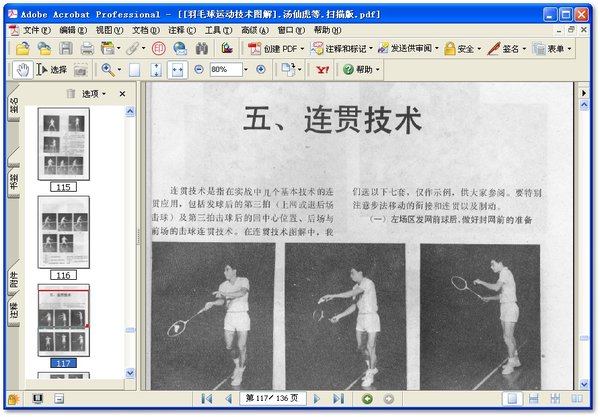Expand the 80% zoom level dropdown
This screenshot has height=417, width=600.
247,70
